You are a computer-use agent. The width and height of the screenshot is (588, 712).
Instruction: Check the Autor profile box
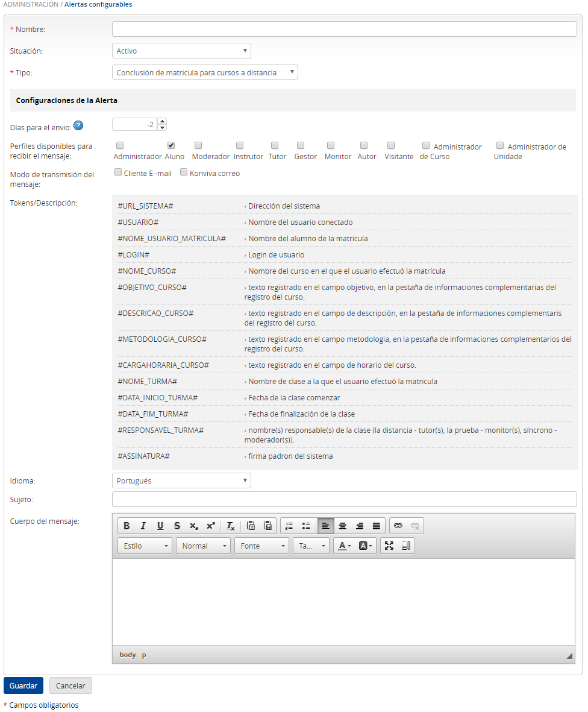tap(364, 145)
